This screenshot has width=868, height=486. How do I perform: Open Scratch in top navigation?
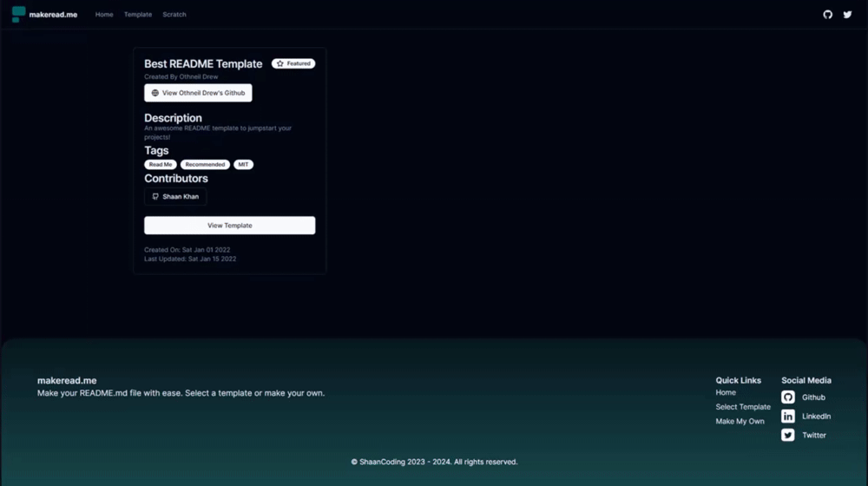pyautogui.click(x=174, y=15)
